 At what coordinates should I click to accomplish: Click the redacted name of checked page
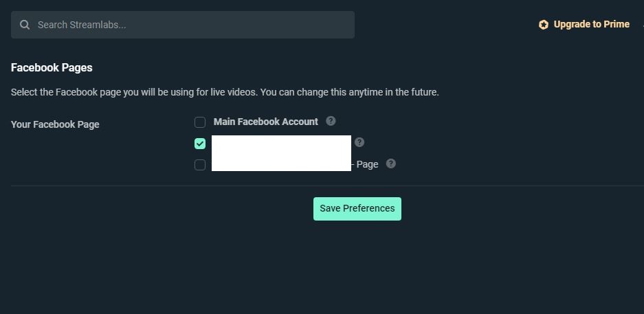tap(281, 144)
